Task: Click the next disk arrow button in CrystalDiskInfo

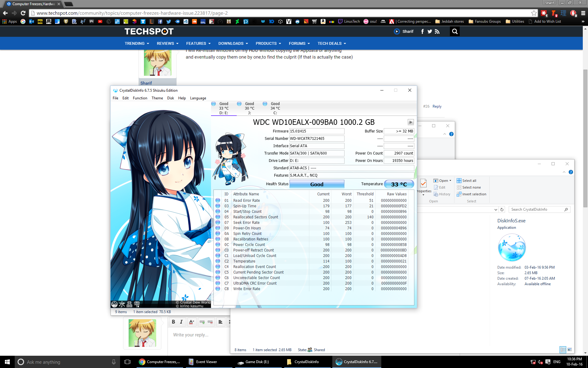Action: pyautogui.click(x=411, y=122)
